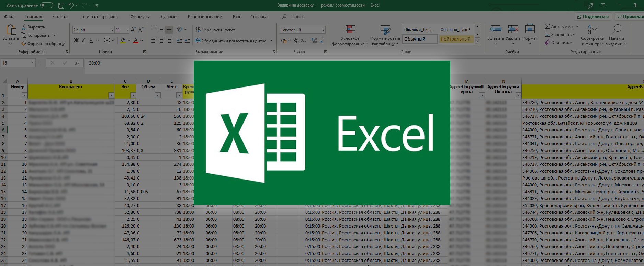The image size is (644, 266).
Task: Decrease font size with the small A icon
Action: click(140, 30)
